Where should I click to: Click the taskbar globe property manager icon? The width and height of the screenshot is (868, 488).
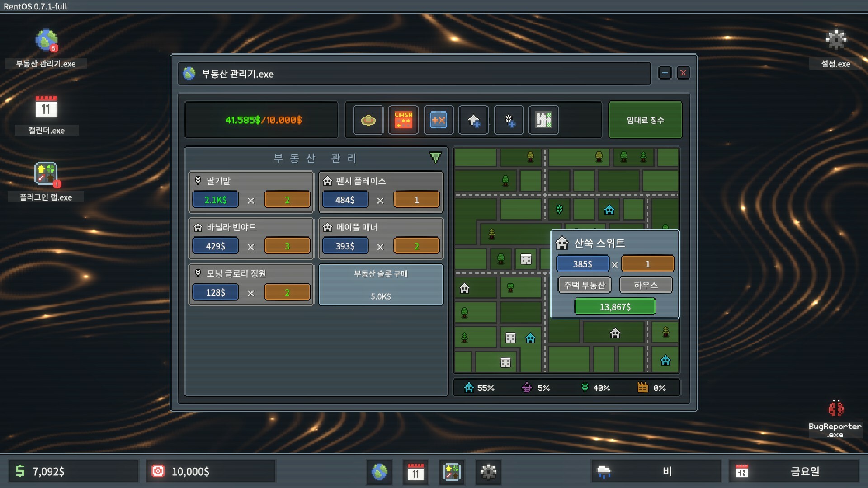(379, 472)
